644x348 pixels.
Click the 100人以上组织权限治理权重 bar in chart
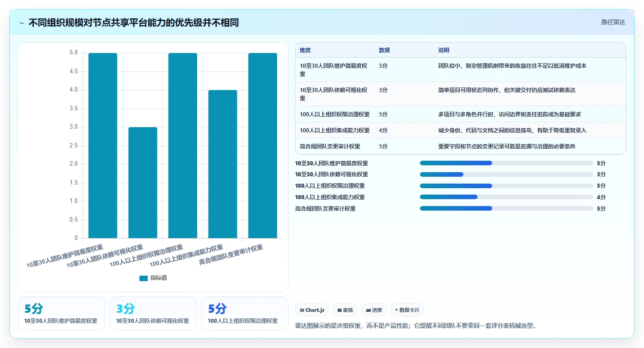tap(183, 146)
